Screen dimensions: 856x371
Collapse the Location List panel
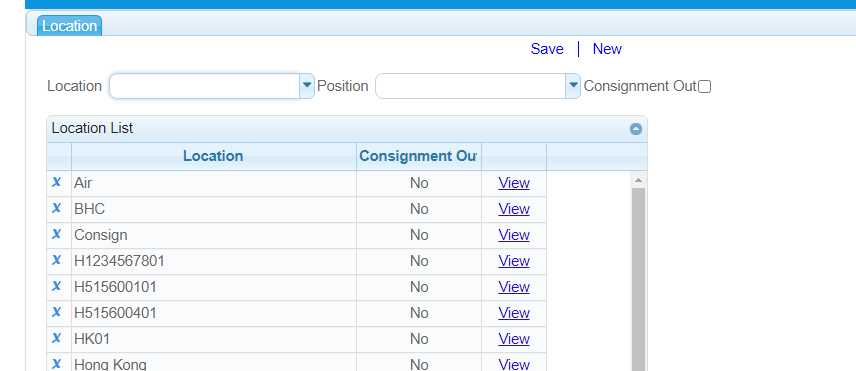[636, 129]
